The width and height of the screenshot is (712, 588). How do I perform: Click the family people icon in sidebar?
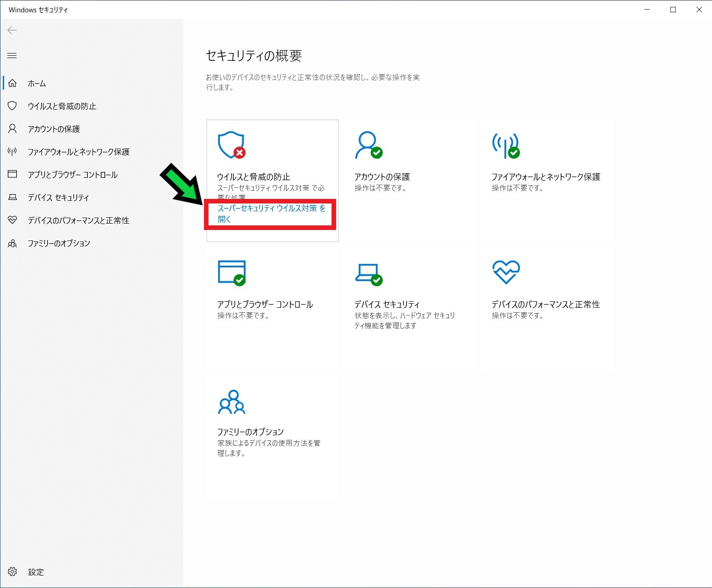[12, 243]
